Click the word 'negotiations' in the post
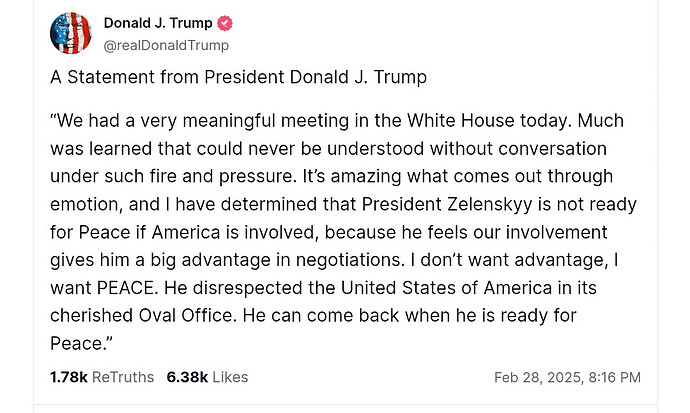This screenshot has width=690, height=413. (x=349, y=260)
